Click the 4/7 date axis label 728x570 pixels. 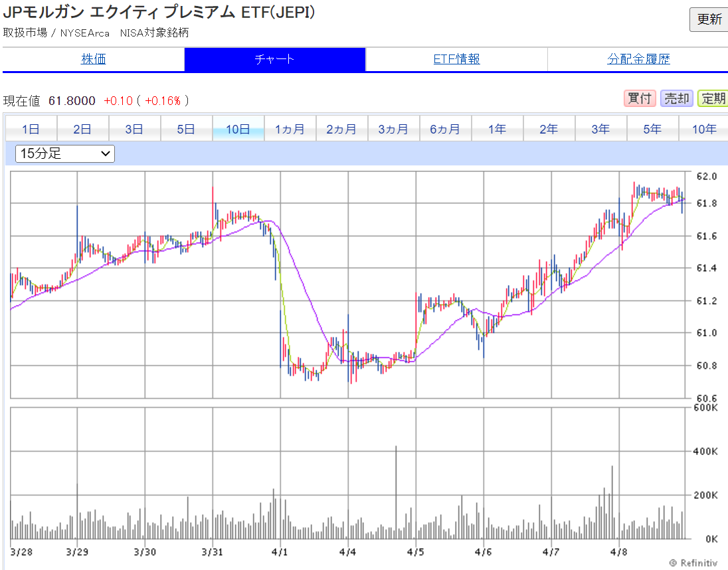551,552
